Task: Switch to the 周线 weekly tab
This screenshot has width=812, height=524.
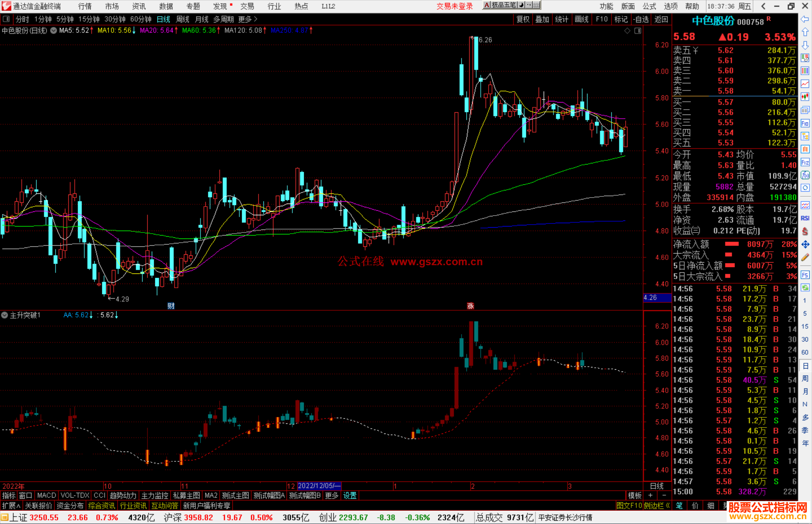Action: pos(183,19)
